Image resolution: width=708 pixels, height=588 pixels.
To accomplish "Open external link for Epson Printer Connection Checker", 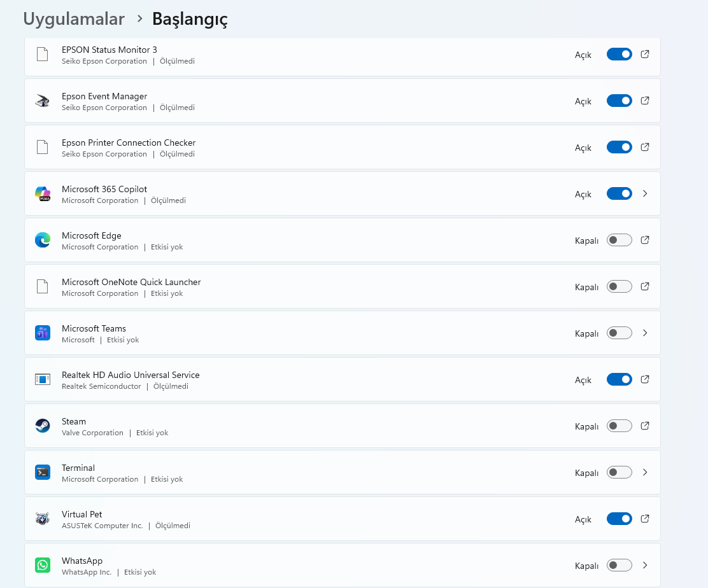I will [645, 147].
